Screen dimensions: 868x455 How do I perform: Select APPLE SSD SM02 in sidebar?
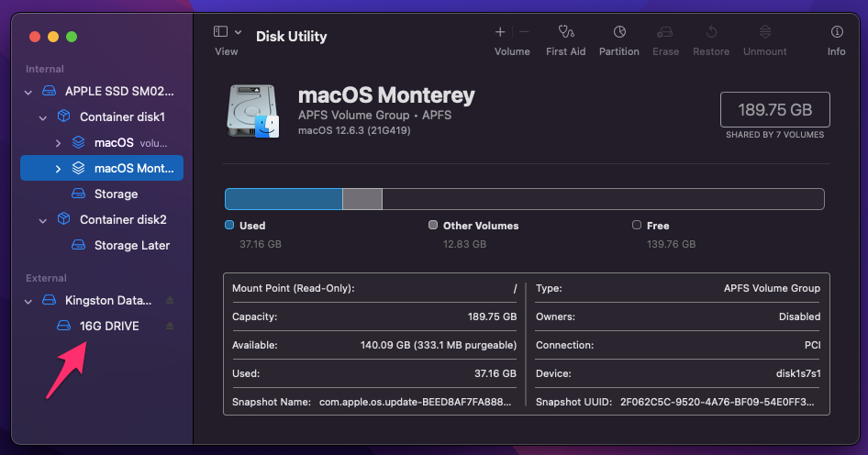[102, 92]
